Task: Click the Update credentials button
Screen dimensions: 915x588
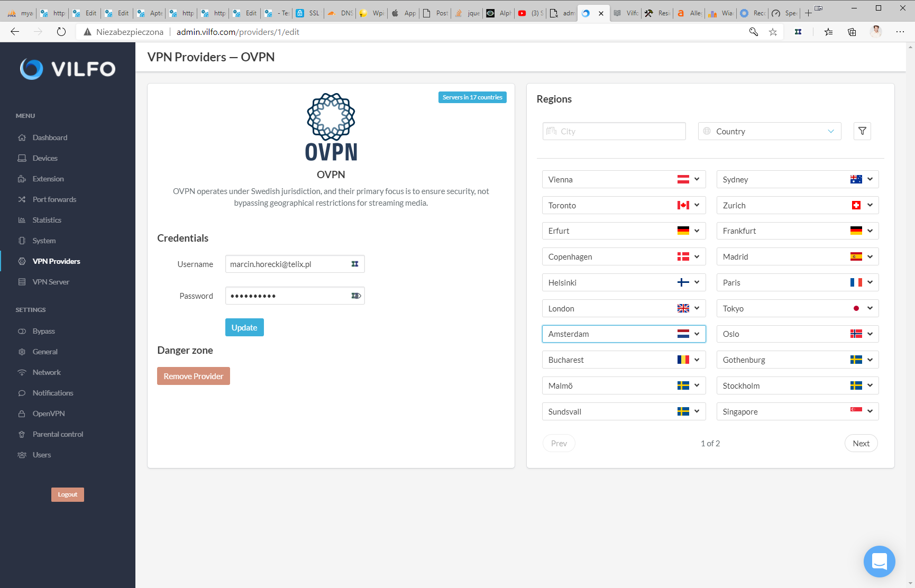Action: point(244,327)
